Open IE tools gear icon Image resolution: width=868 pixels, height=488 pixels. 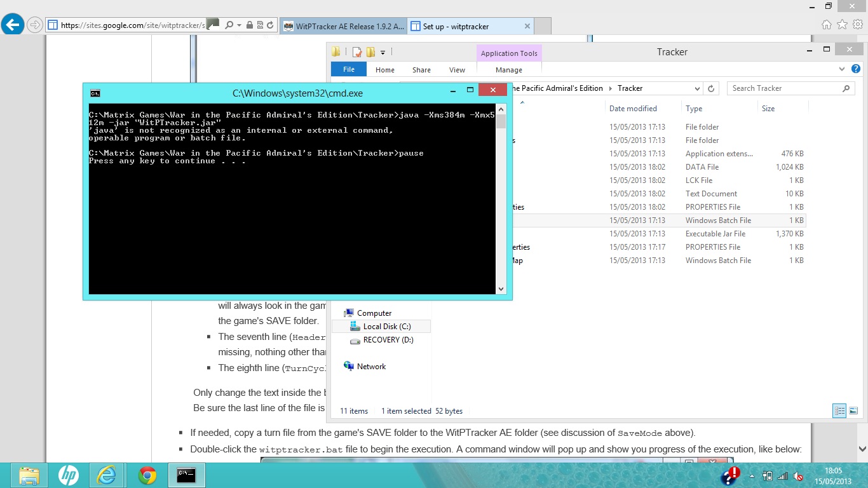pos(858,25)
